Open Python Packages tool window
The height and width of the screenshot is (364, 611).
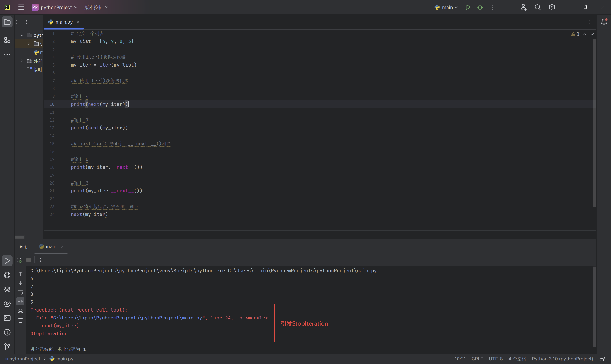[7, 275]
